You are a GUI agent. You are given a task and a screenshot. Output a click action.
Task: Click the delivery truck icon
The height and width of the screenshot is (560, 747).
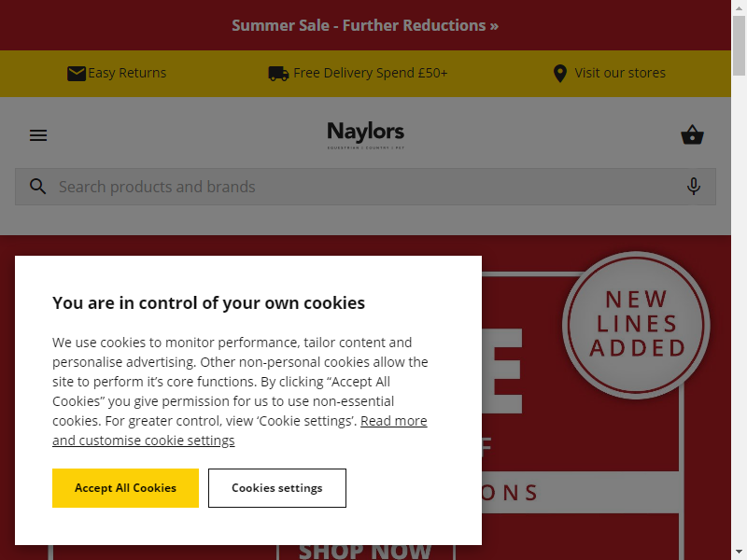278,74
